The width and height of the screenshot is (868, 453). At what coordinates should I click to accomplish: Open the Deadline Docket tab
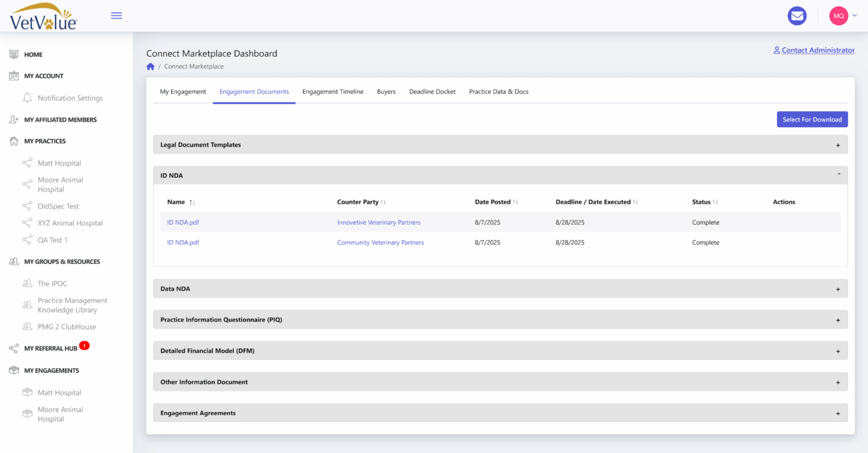click(x=432, y=92)
